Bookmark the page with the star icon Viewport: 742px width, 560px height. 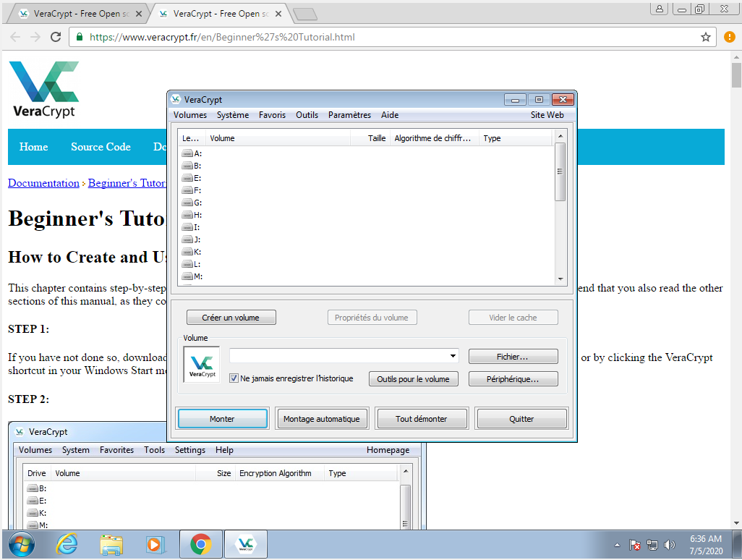point(706,37)
